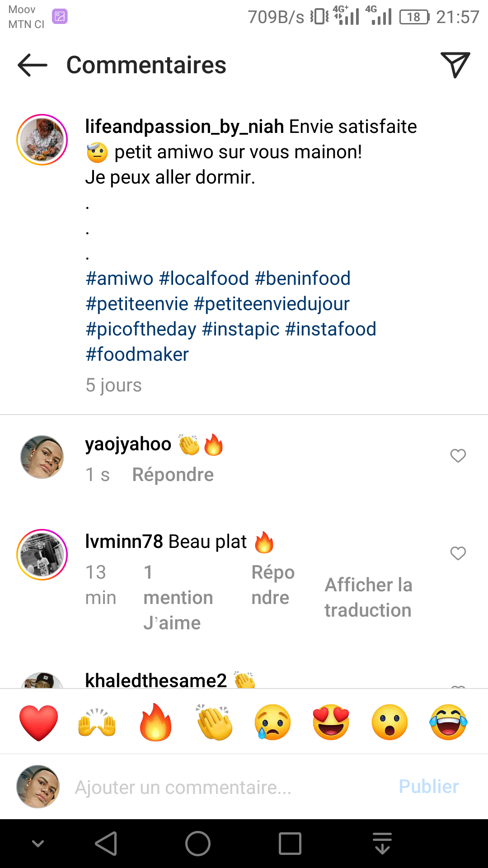Insert the laughing tears emoji
The height and width of the screenshot is (868, 488).
(448, 722)
